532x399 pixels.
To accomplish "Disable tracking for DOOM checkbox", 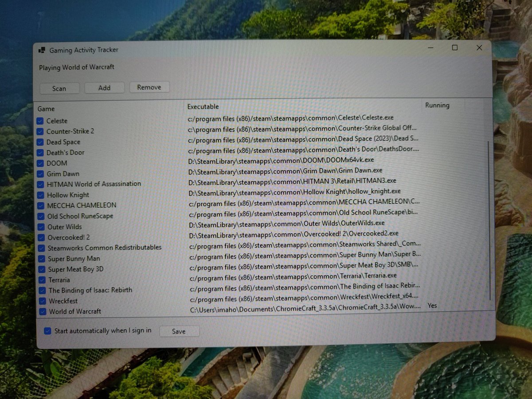I will pyautogui.click(x=40, y=163).
